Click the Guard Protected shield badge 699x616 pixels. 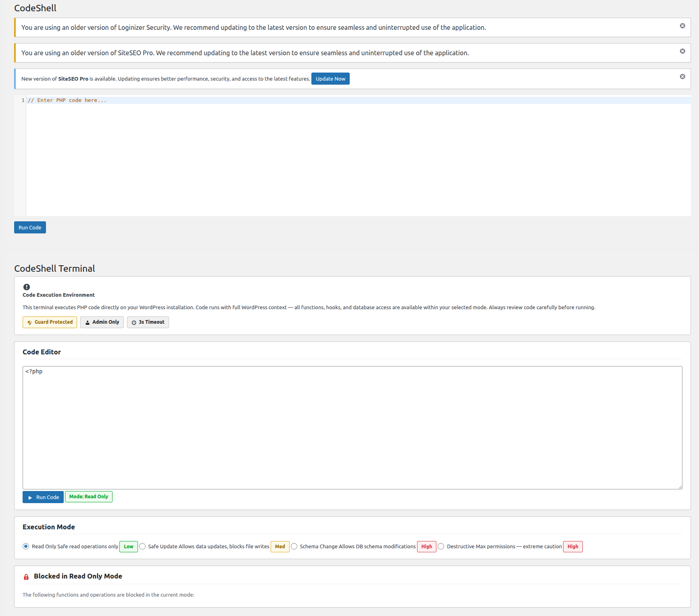(x=50, y=322)
